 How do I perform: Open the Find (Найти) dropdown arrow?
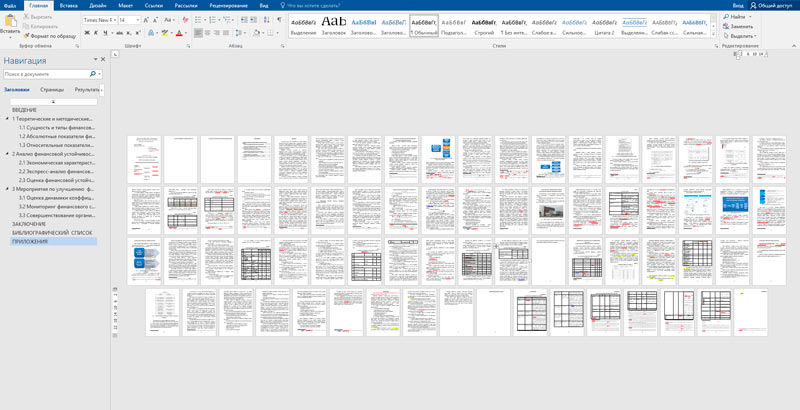750,17
